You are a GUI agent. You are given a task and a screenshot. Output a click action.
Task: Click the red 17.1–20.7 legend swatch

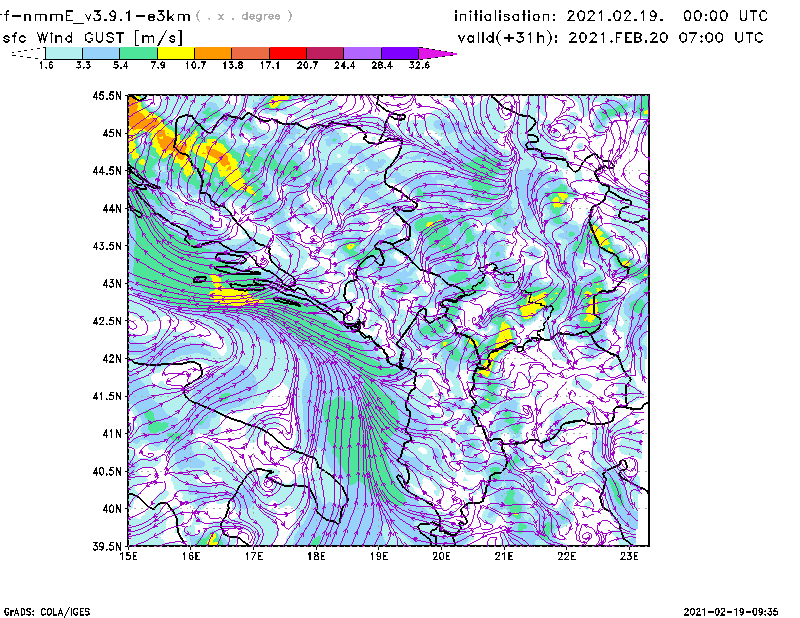pyautogui.click(x=288, y=53)
